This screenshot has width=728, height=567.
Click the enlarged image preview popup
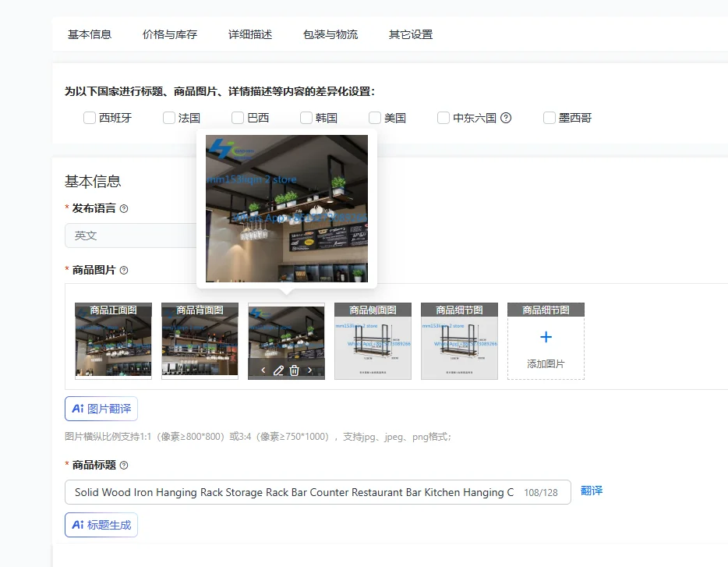coord(287,209)
